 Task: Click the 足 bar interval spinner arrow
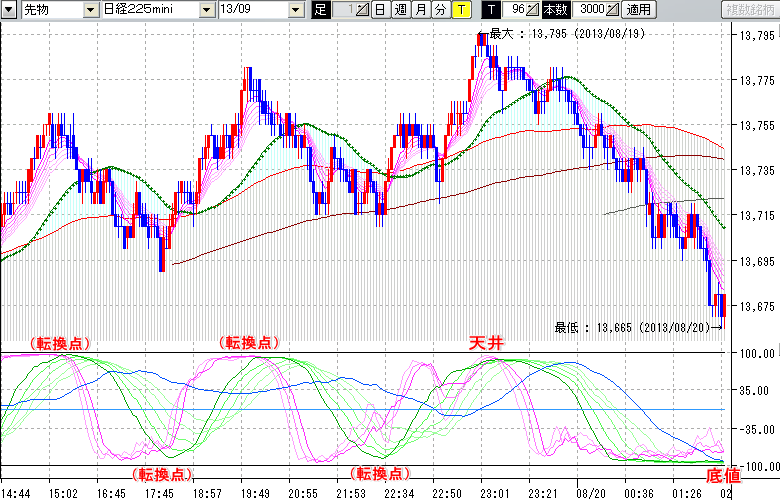pos(363,10)
